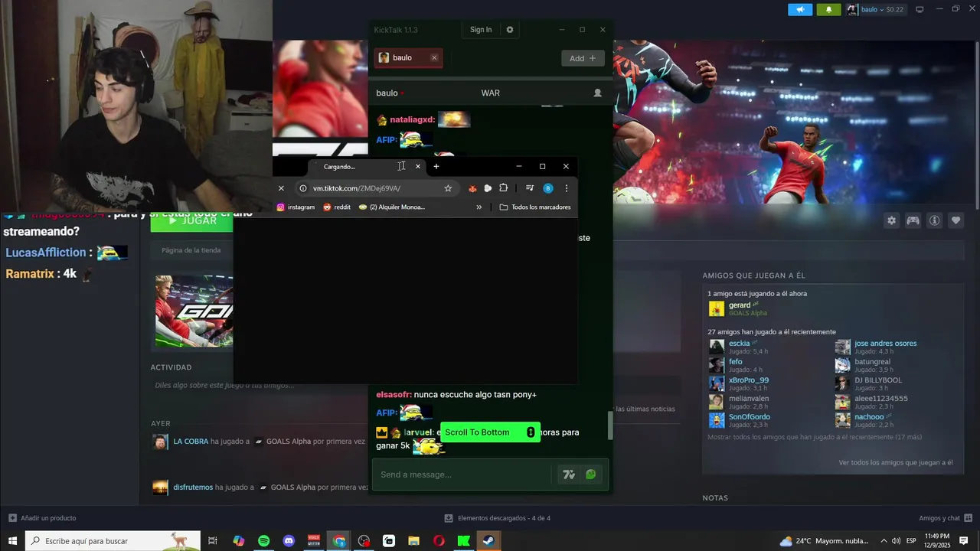The width and height of the screenshot is (980, 551).
Task: View site information icon in address bar
Action: point(303,188)
